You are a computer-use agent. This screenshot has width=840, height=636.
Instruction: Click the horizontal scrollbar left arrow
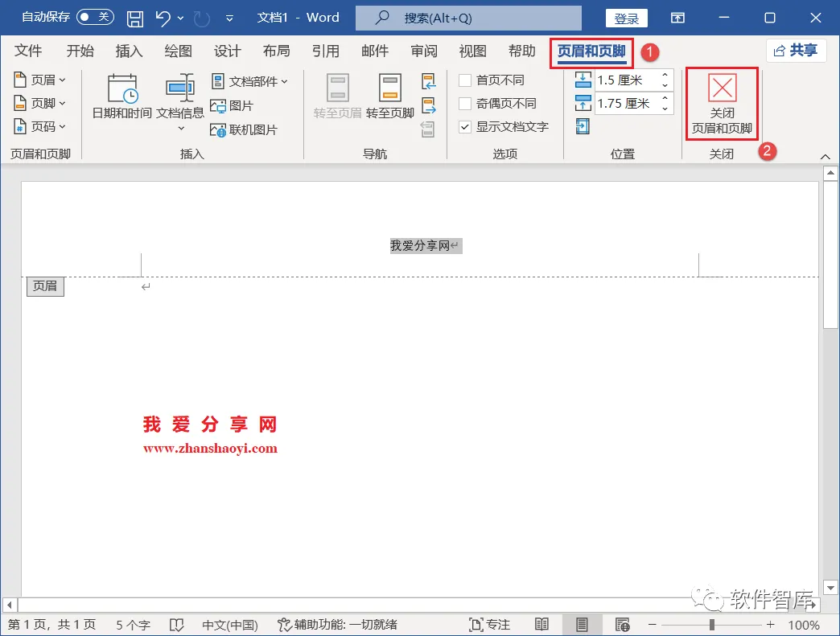point(9,605)
